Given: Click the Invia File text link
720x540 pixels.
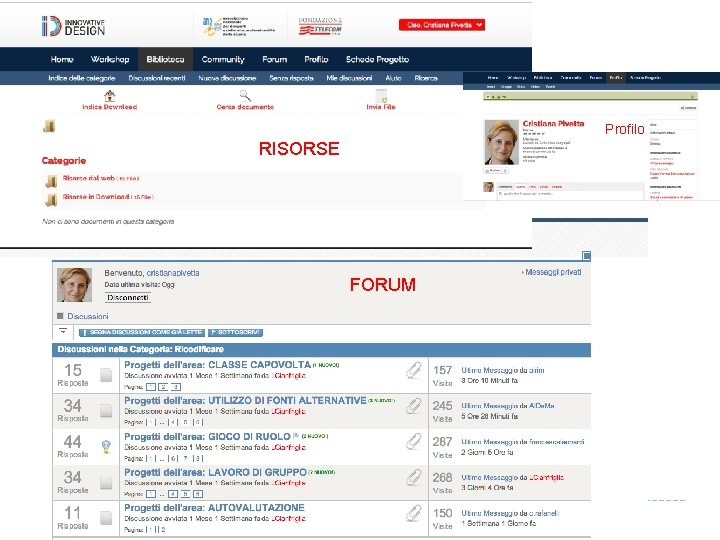Looking at the screenshot, I should [x=381, y=107].
